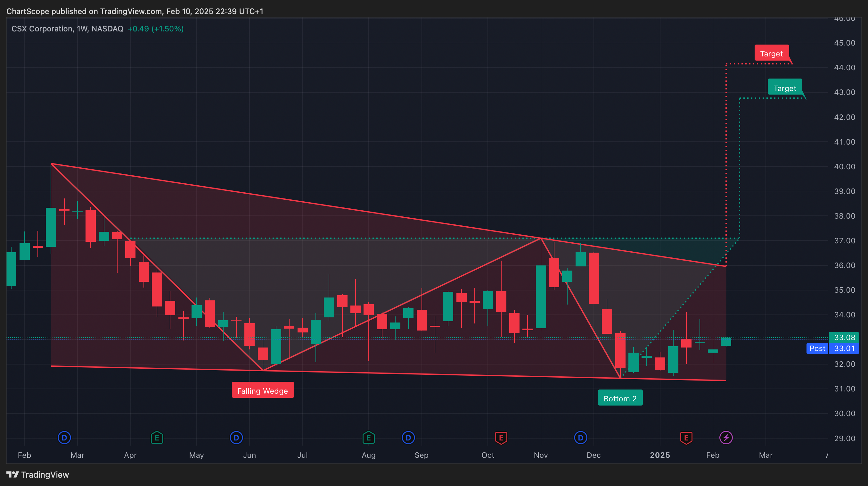Click the Bottom 2 pattern label

click(620, 398)
